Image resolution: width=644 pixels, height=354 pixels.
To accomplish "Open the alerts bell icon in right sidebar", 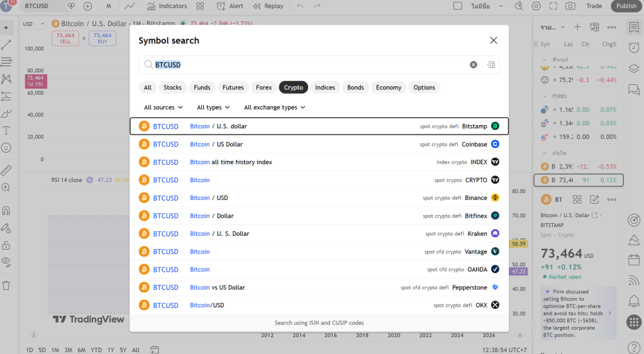I will (x=634, y=301).
